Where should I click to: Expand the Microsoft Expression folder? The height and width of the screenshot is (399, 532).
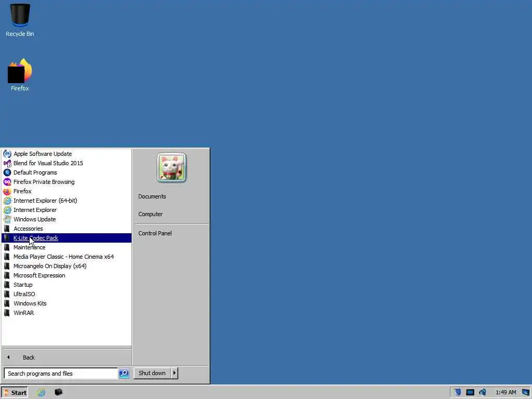pyautogui.click(x=66, y=275)
